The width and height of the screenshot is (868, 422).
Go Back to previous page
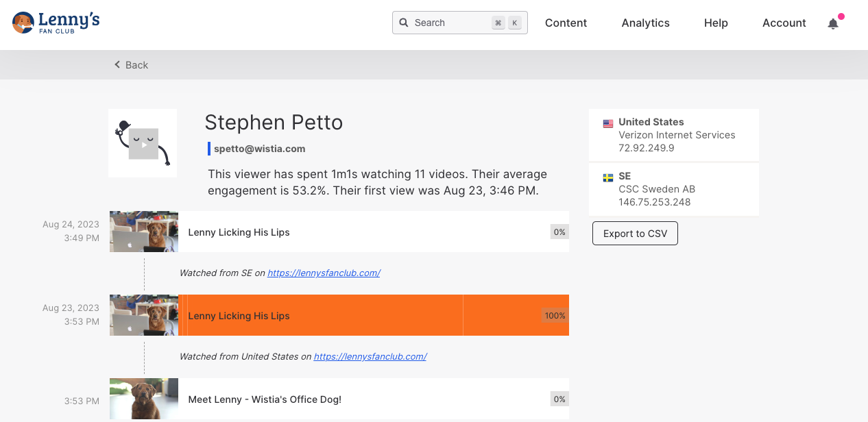[x=132, y=64]
